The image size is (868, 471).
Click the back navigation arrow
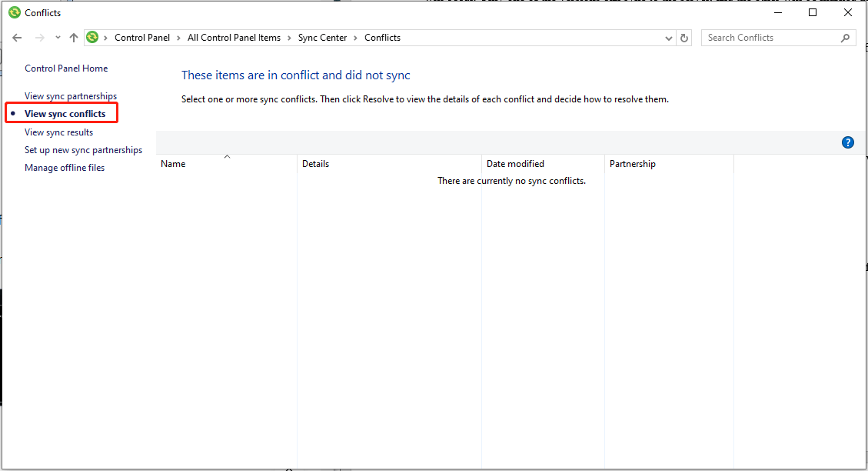pos(17,37)
